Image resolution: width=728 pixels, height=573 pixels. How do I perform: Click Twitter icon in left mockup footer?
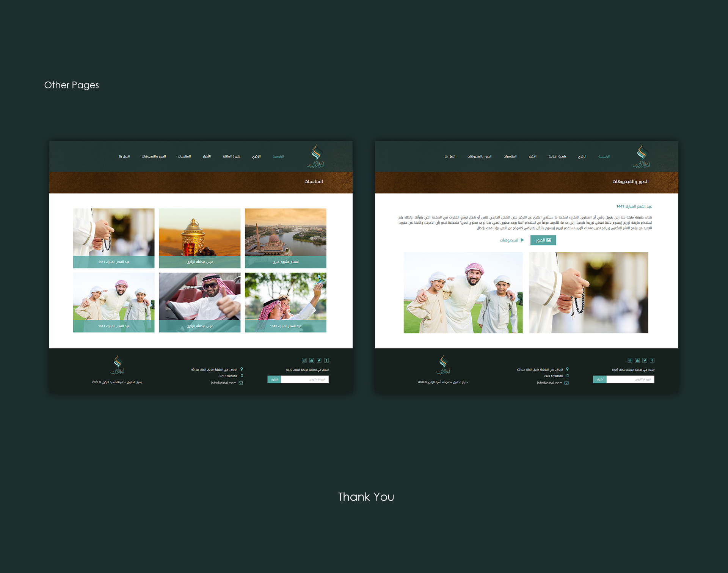[x=319, y=360]
